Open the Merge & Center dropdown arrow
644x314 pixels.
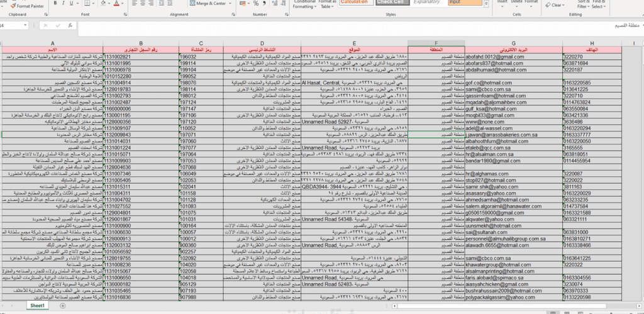coord(230,4)
